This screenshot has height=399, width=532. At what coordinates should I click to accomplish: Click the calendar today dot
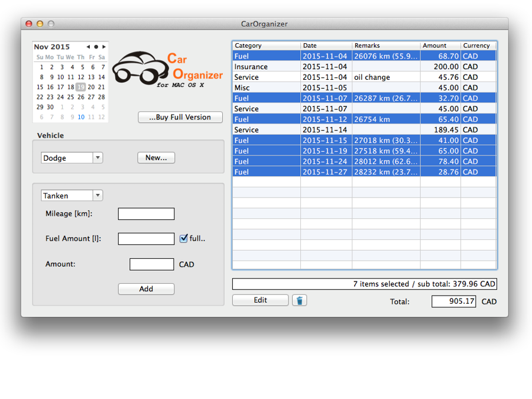(96, 47)
